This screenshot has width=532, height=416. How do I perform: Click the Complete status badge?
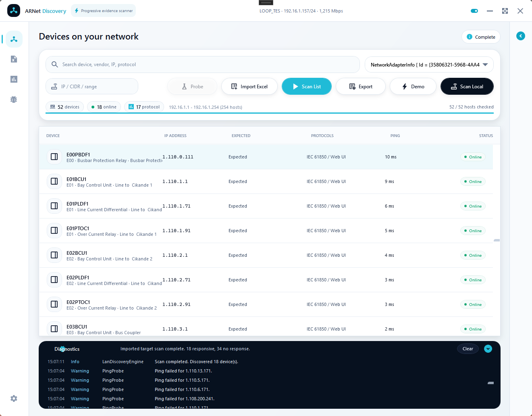pos(481,37)
